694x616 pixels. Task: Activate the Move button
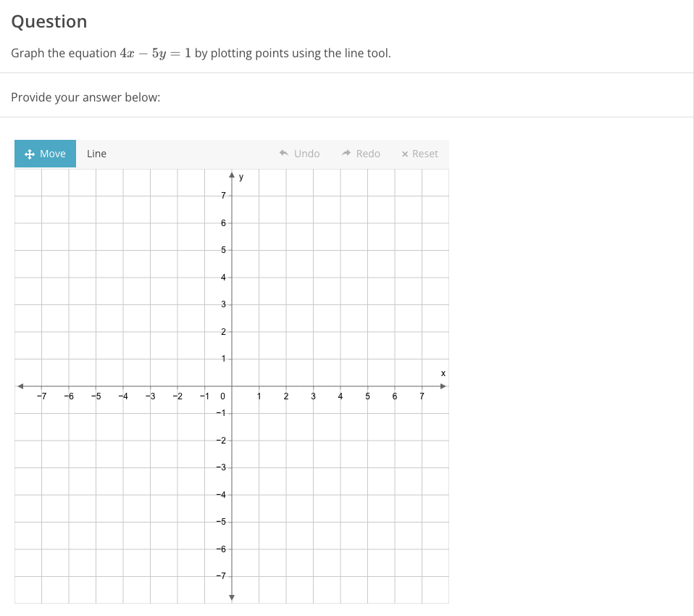(45, 154)
